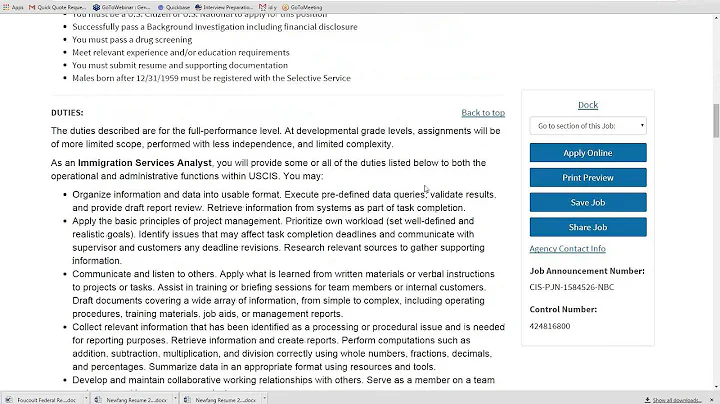
Task: Click the Save Job button
Action: click(x=588, y=202)
